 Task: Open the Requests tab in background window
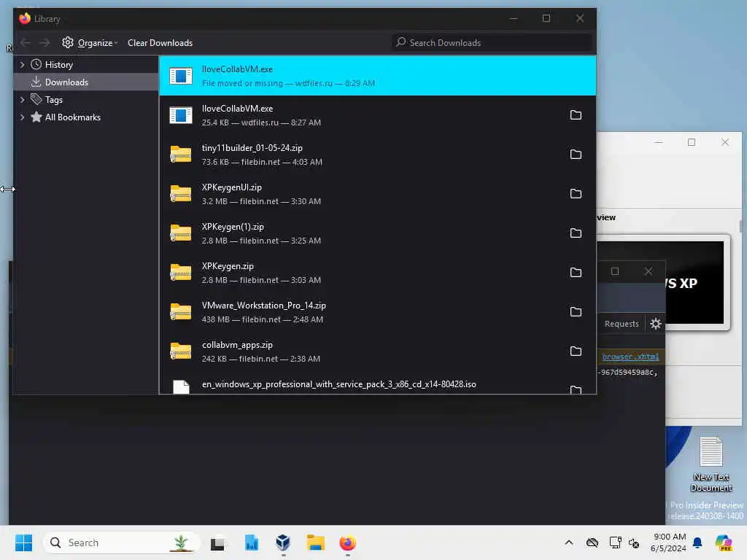point(622,324)
